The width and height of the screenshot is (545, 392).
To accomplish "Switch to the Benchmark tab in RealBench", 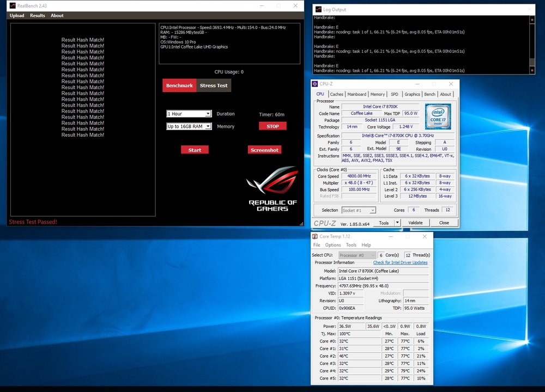I will [x=179, y=85].
